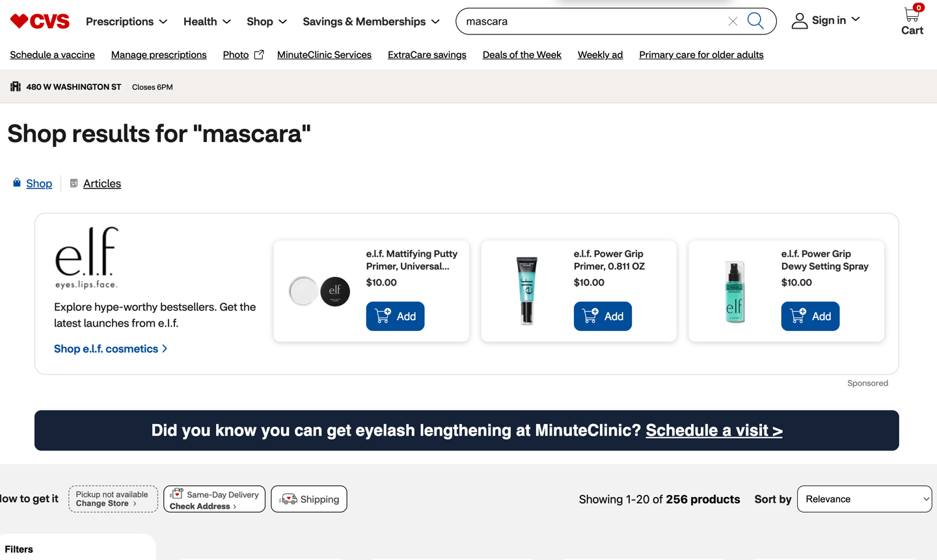Expand Savings & Memberships menu
937x560 pixels.
click(x=371, y=21)
